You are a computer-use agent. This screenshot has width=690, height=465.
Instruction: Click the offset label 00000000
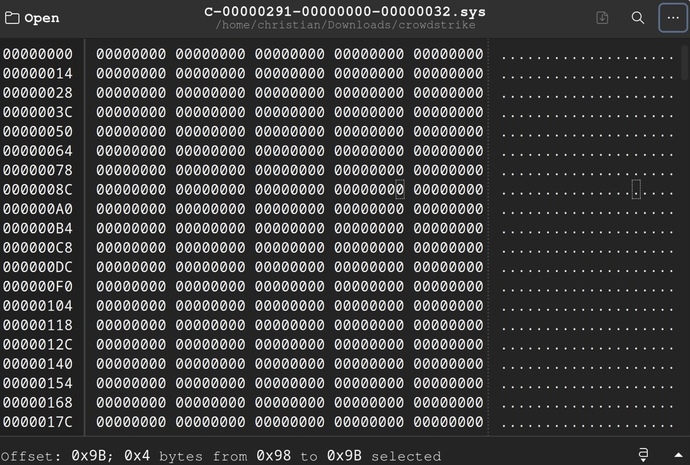(x=38, y=54)
